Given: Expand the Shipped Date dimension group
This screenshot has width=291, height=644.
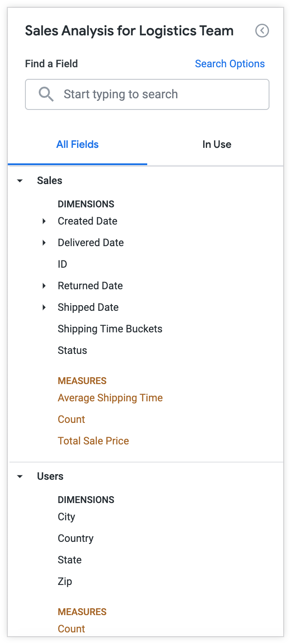Looking at the screenshot, I should pos(44,307).
